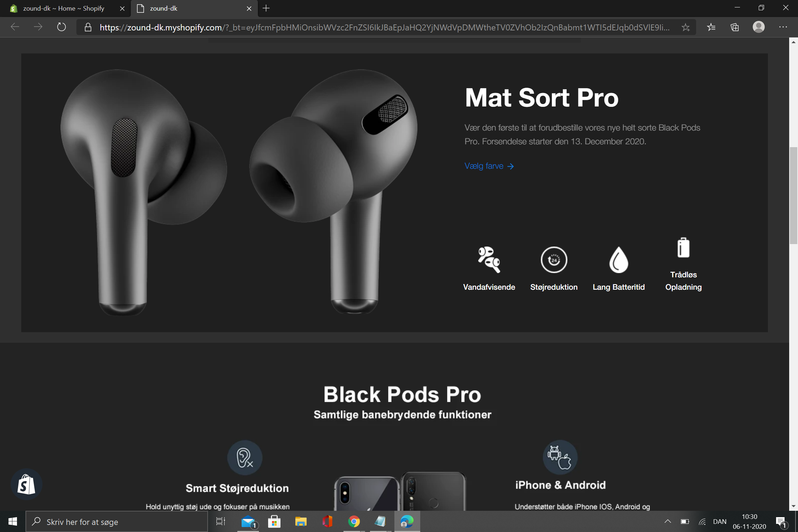Open the browser Settings and more menu
798x532 pixels.
pyautogui.click(x=783, y=27)
